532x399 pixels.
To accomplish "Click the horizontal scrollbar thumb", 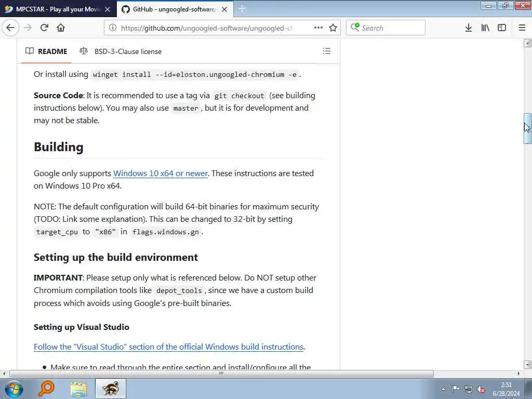I will pos(221,374).
